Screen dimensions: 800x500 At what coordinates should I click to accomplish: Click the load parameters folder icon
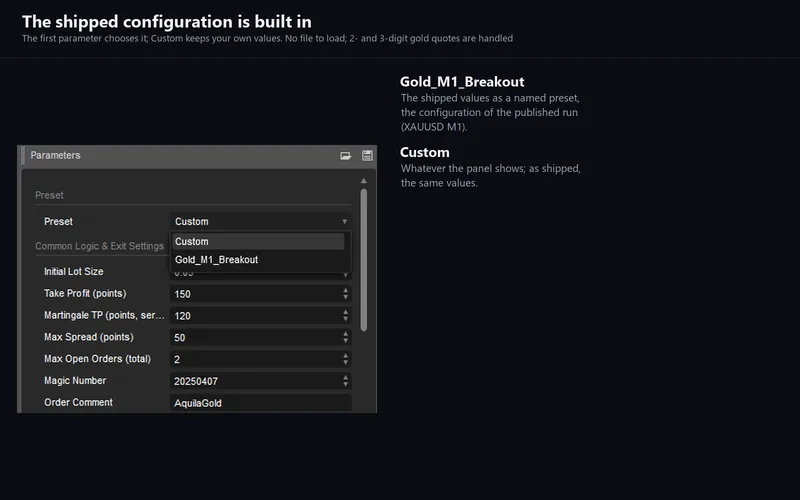click(x=345, y=156)
